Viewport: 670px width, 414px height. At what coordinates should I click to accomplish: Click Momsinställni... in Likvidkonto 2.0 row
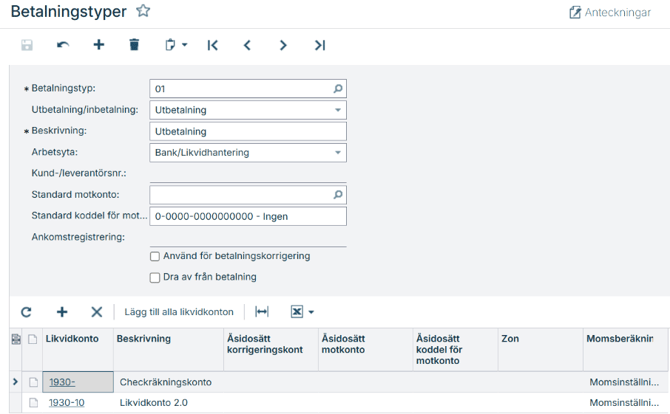click(624, 402)
